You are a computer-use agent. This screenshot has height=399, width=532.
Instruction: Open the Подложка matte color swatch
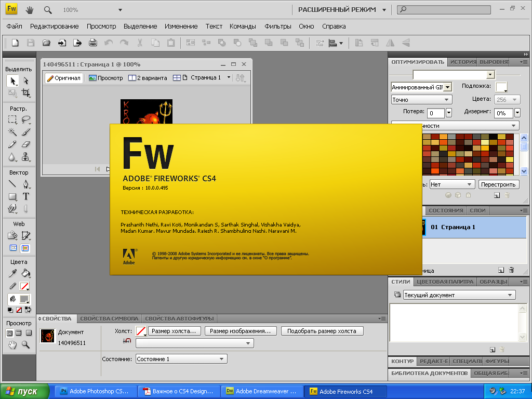[x=501, y=87]
